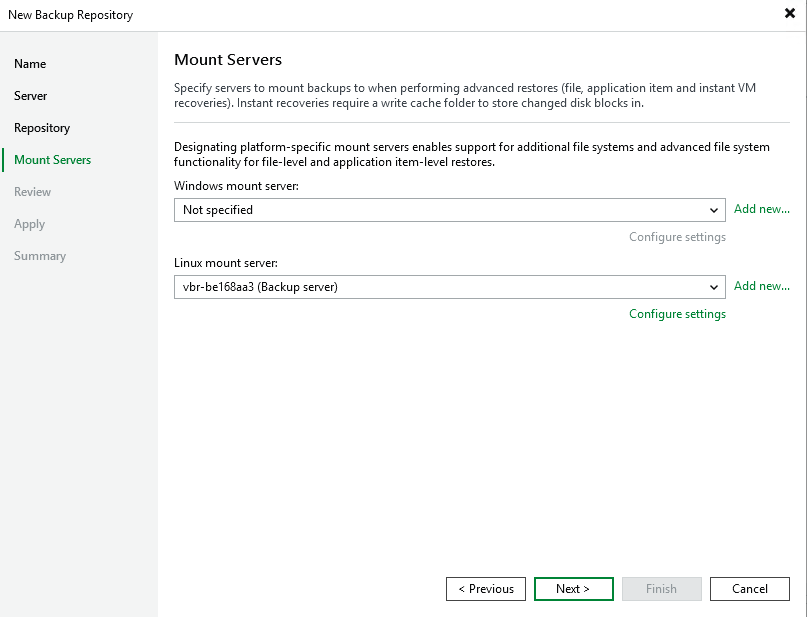The height and width of the screenshot is (617, 807).
Task: Click the 'Windows mount server:' field label
Action: (x=236, y=186)
